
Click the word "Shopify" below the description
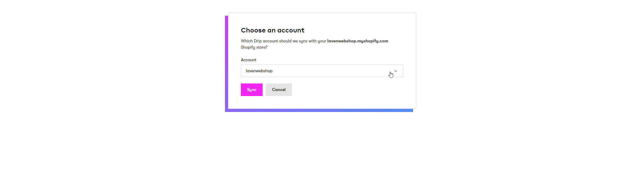[248, 47]
